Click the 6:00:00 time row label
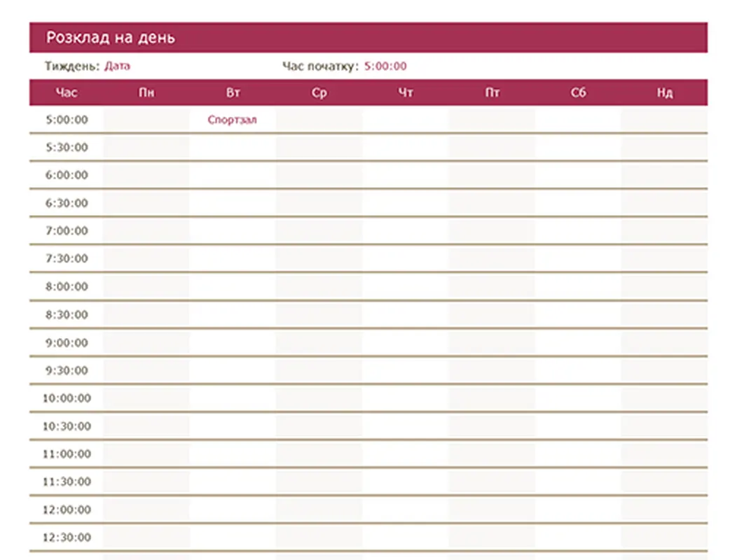The width and height of the screenshot is (730, 560). [67, 175]
